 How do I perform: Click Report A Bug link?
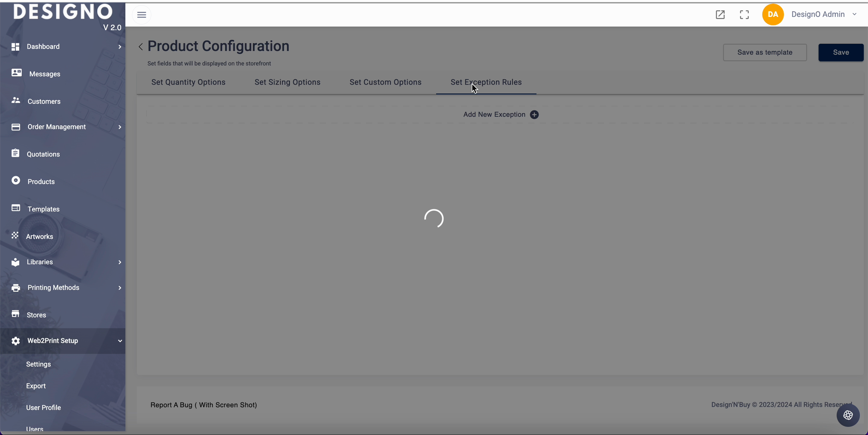point(203,405)
